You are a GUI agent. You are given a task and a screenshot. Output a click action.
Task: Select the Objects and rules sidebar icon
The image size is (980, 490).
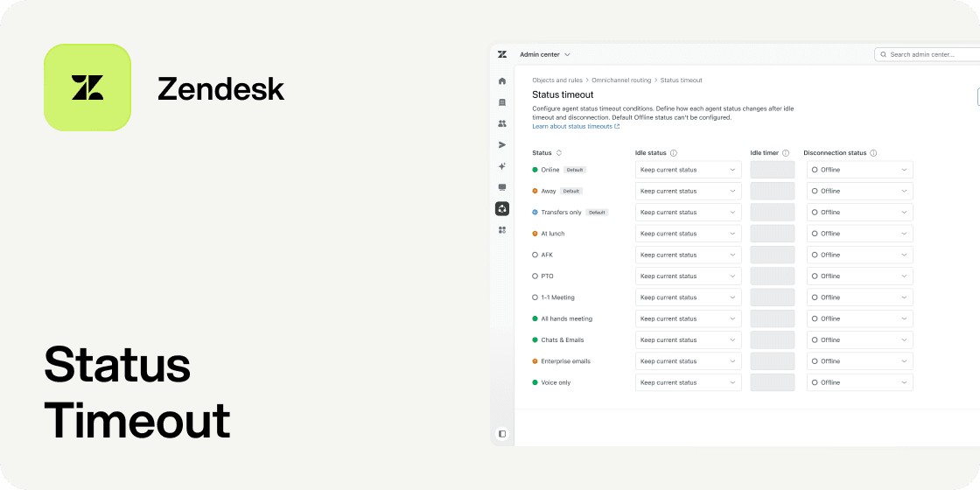click(502, 208)
